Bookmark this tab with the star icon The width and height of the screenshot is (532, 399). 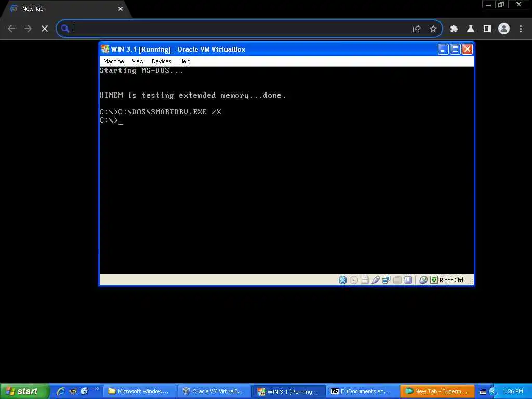point(433,29)
